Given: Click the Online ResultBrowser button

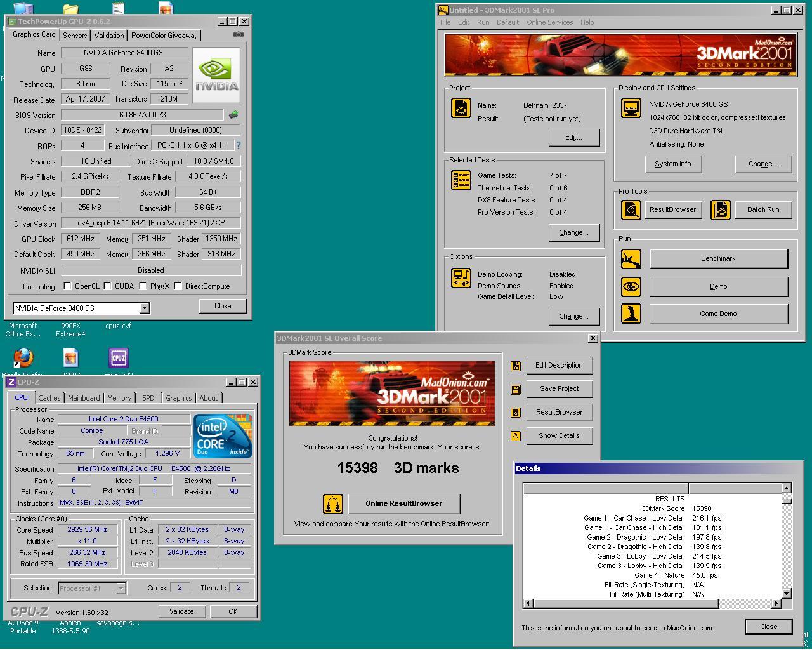Looking at the screenshot, I should pyautogui.click(x=404, y=503).
